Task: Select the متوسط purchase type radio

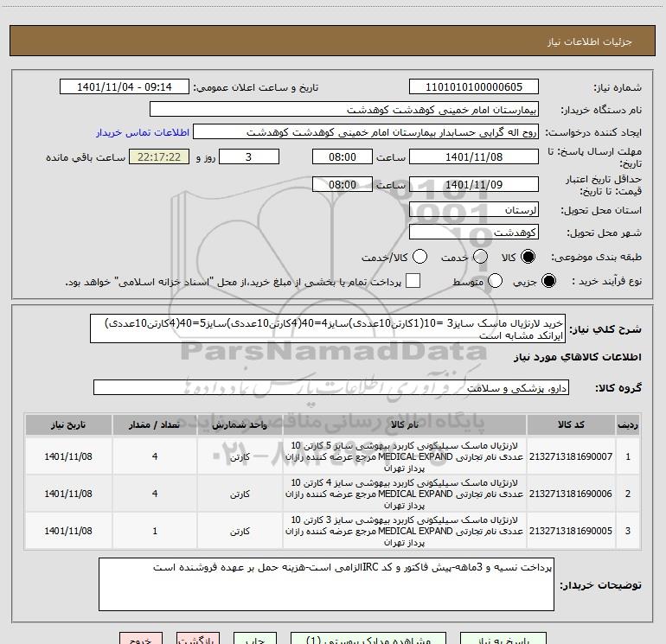Action: [x=495, y=281]
